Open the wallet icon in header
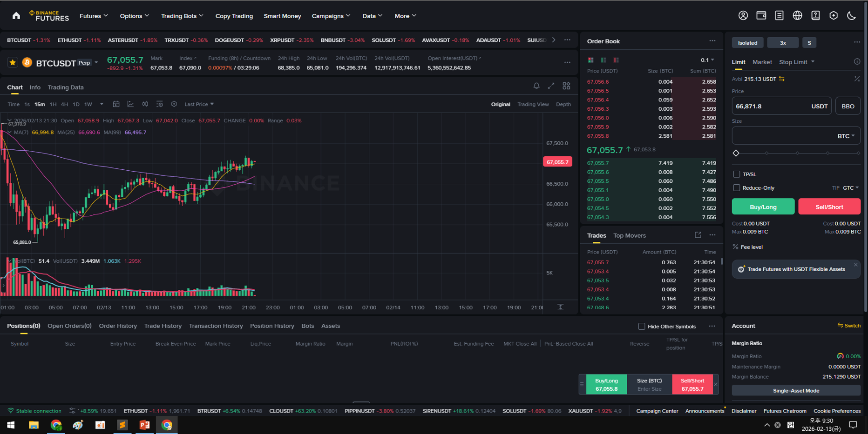Screen dimensions: 868x434 coord(761,15)
